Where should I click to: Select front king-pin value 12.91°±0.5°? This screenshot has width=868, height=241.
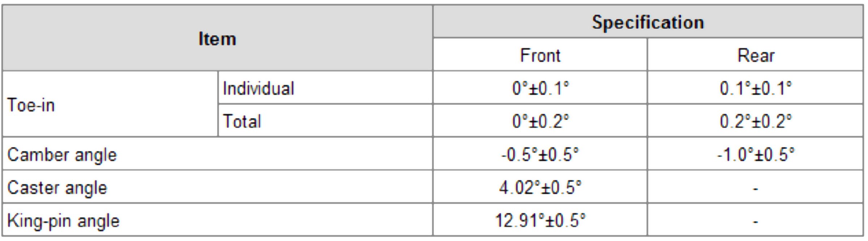coord(540,221)
